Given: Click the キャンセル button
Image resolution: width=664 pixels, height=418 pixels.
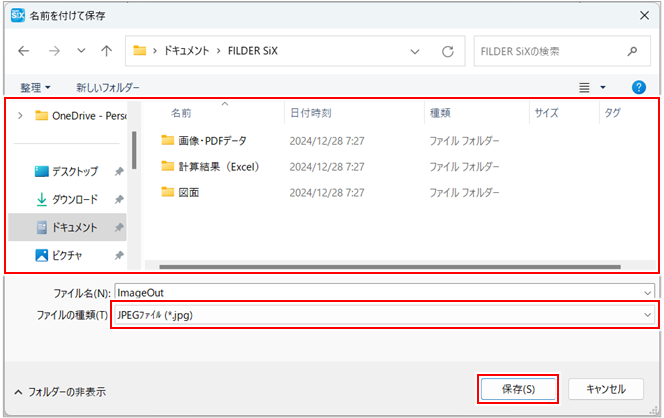Looking at the screenshot, I should coord(604,389).
